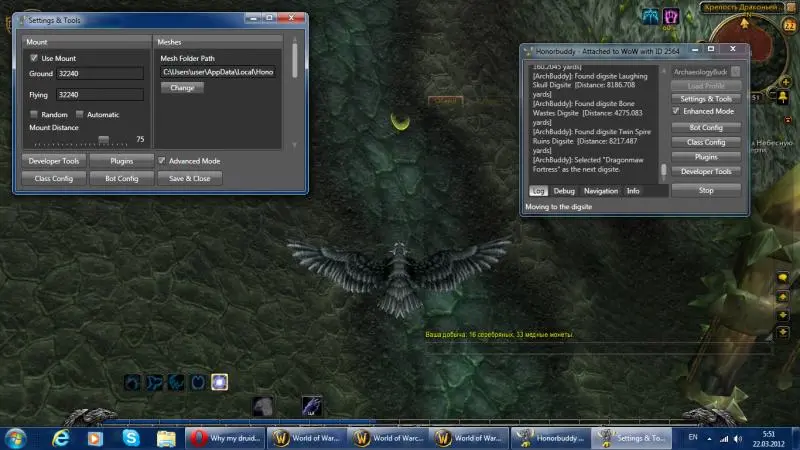The height and width of the screenshot is (450, 800).
Task: Click the highlighted fifth stance bar icon
Action: [219, 382]
